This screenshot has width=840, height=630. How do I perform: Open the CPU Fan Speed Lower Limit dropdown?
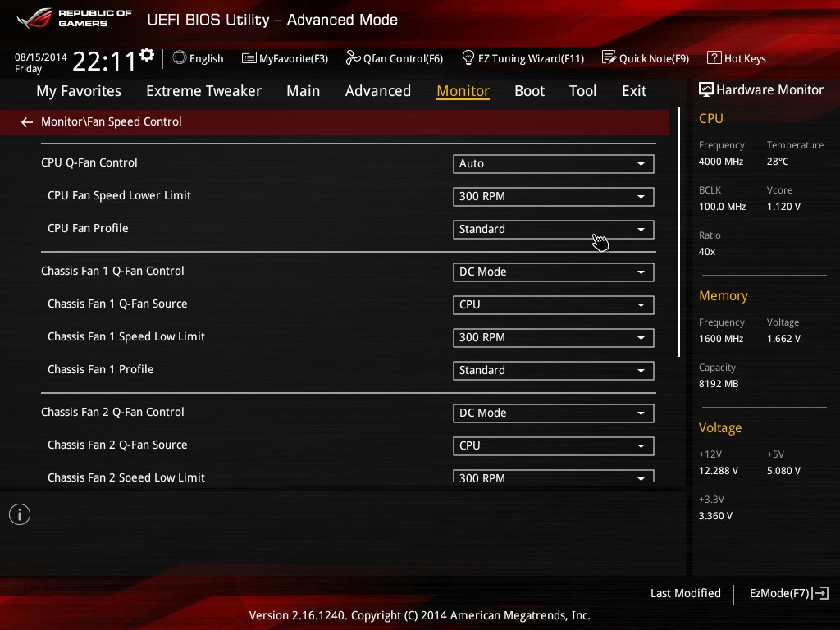(554, 197)
